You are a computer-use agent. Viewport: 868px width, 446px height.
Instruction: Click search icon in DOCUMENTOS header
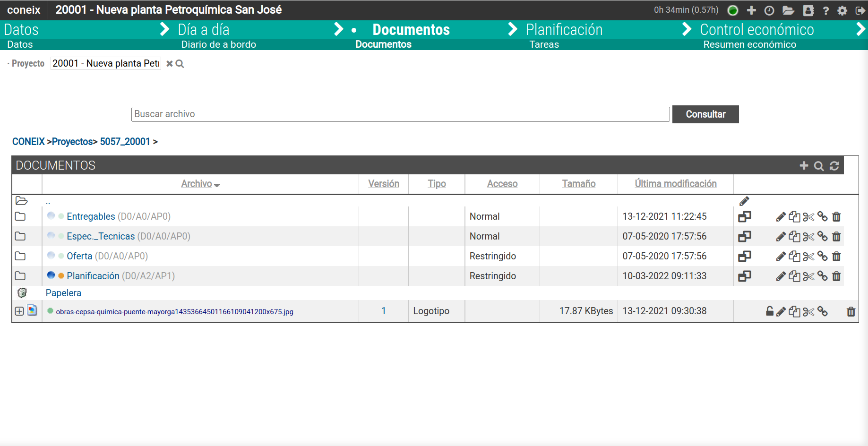tap(819, 166)
